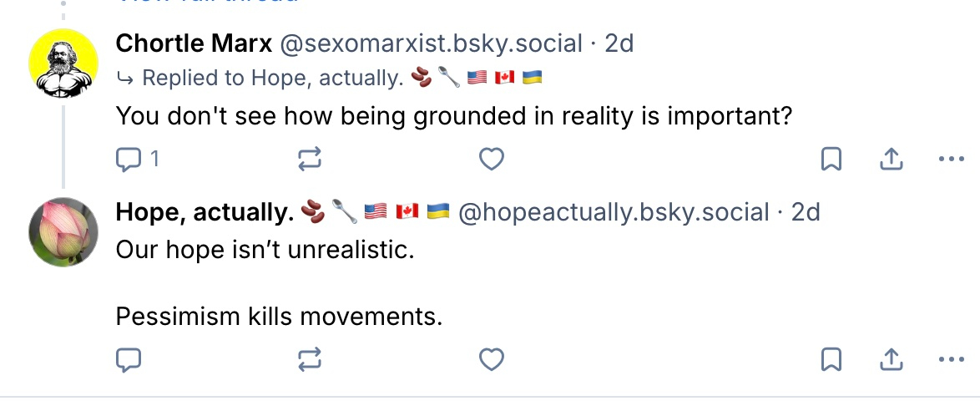This screenshot has width=980, height=401.
Task: Repost Chortle Marx's post
Action: pos(310,159)
